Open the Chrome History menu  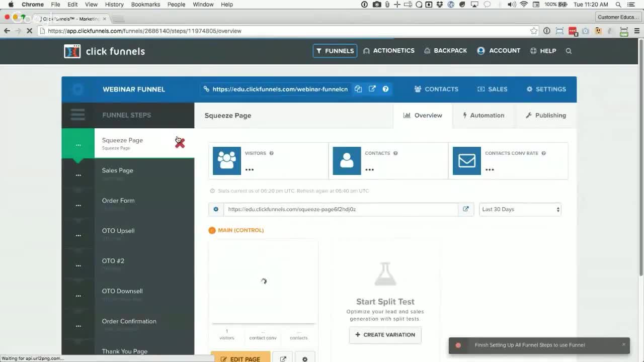pyautogui.click(x=114, y=5)
